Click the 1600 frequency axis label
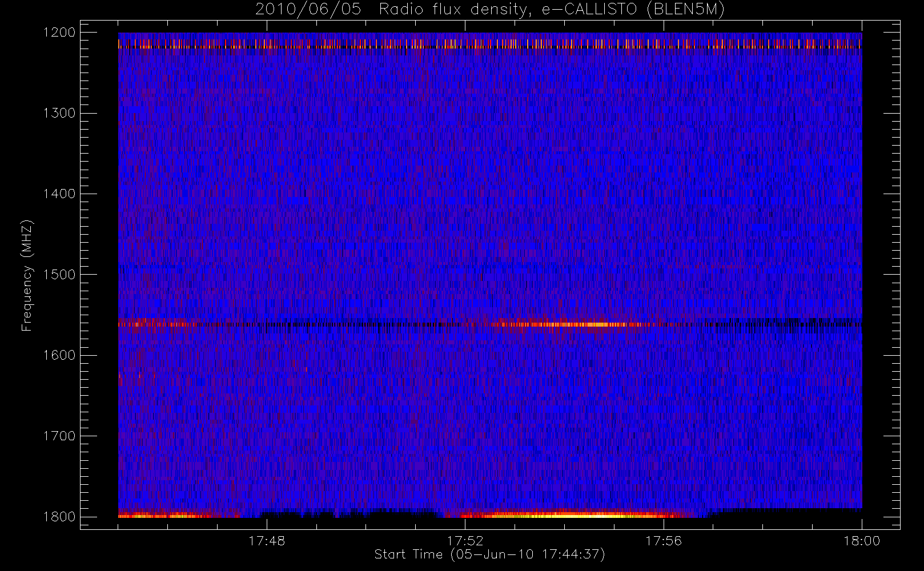Screen dimensions: 924x571 pos(59,355)
